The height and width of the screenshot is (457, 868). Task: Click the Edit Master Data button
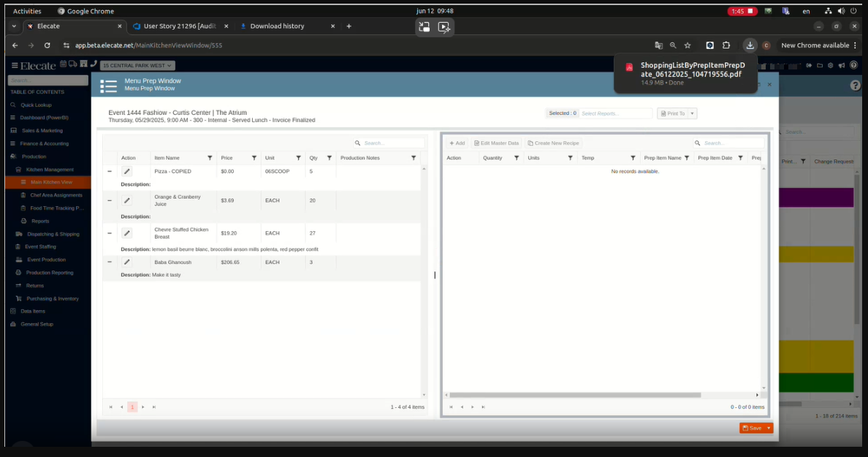click(x=496, y=143)
